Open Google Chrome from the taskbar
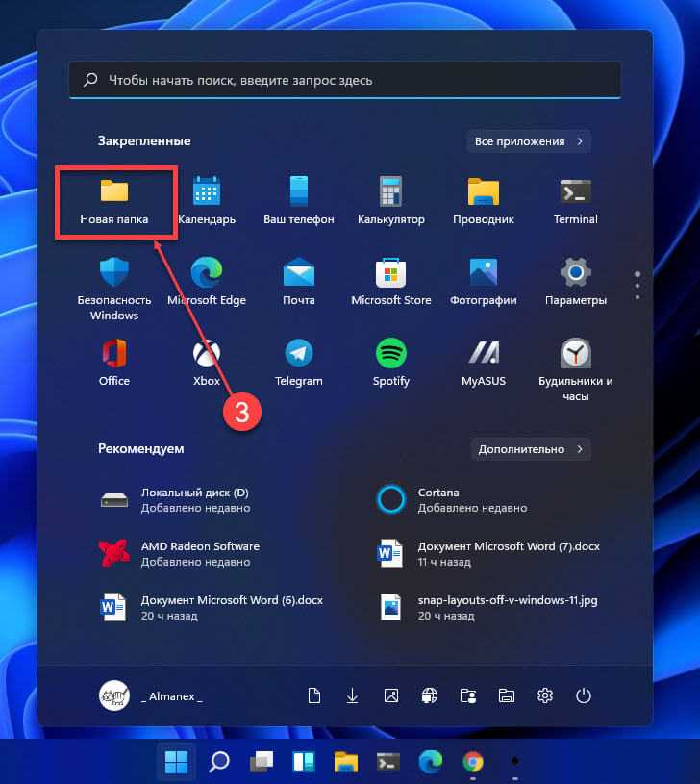The width and height of the screenshot is (700, 784). [473, 762]
